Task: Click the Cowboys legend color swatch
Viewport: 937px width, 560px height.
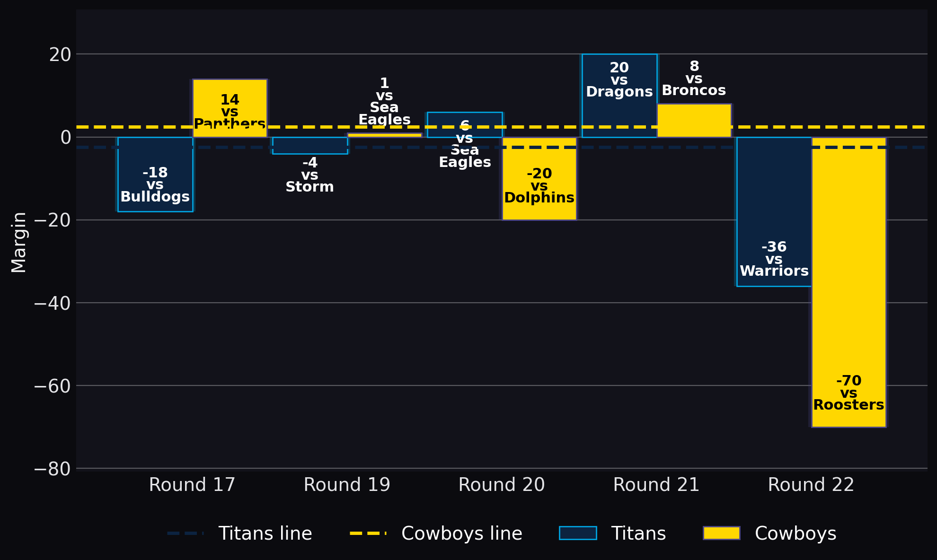Action: pos(722,533)
